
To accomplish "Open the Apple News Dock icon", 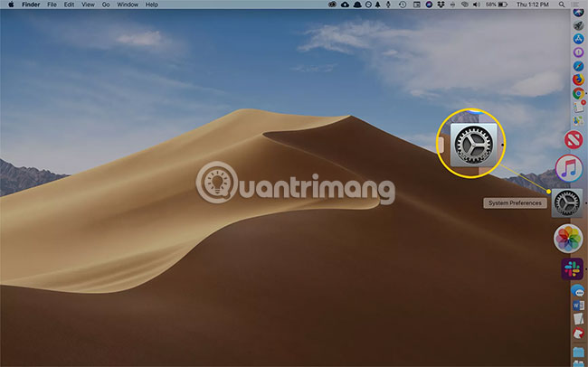I will (574, 139).
